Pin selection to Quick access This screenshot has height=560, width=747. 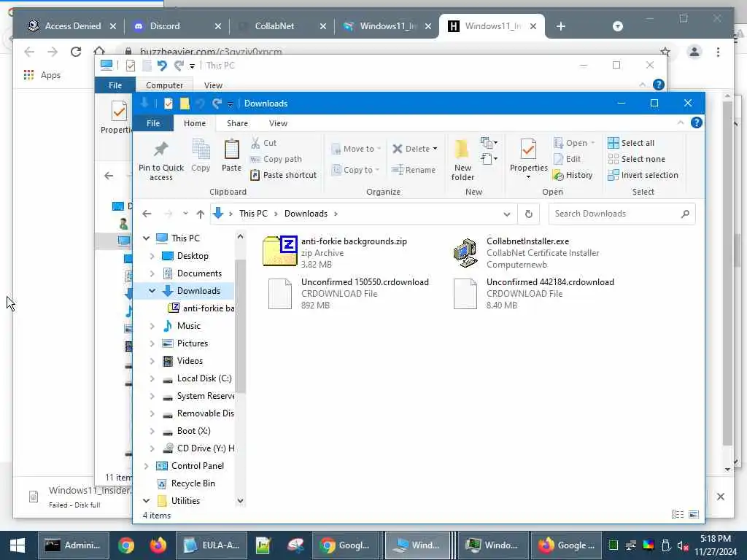[x=161, y=160]
